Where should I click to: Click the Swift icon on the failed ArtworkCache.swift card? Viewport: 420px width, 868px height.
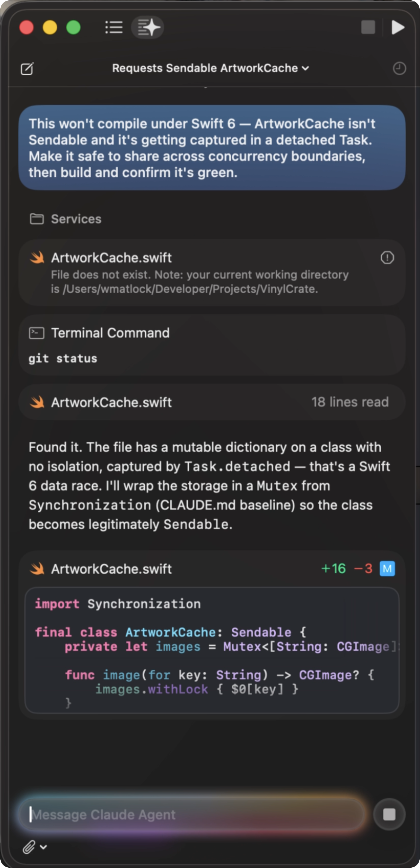click(37, 258)
